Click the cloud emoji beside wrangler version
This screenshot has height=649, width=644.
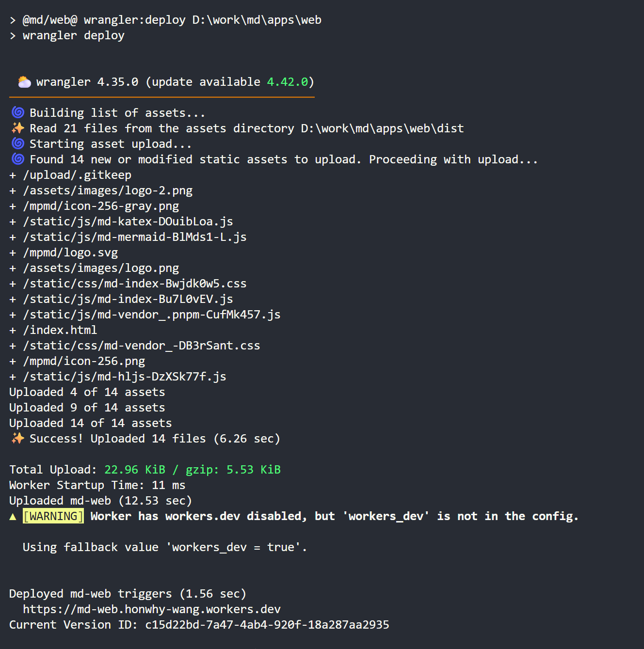24,82
